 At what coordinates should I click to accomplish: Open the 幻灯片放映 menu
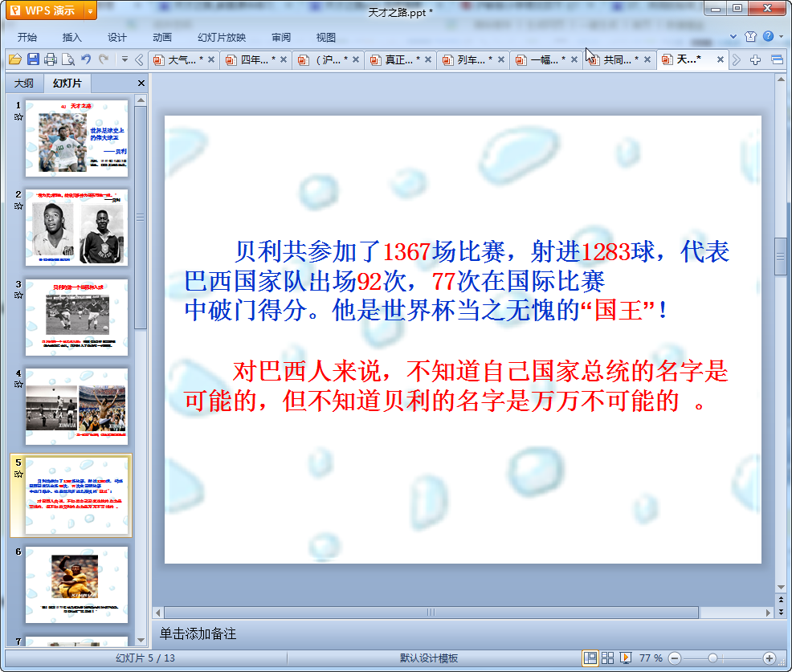[222, 37]
